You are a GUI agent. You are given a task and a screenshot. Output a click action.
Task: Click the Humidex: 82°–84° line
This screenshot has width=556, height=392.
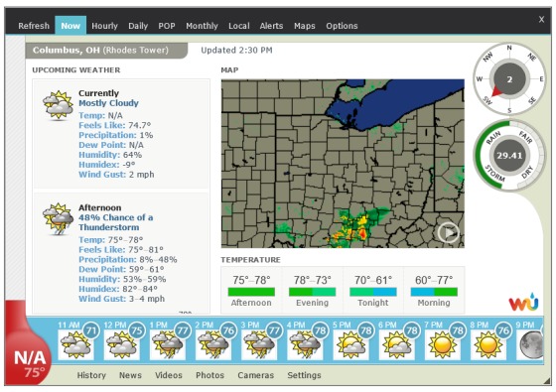click(118, 289)
